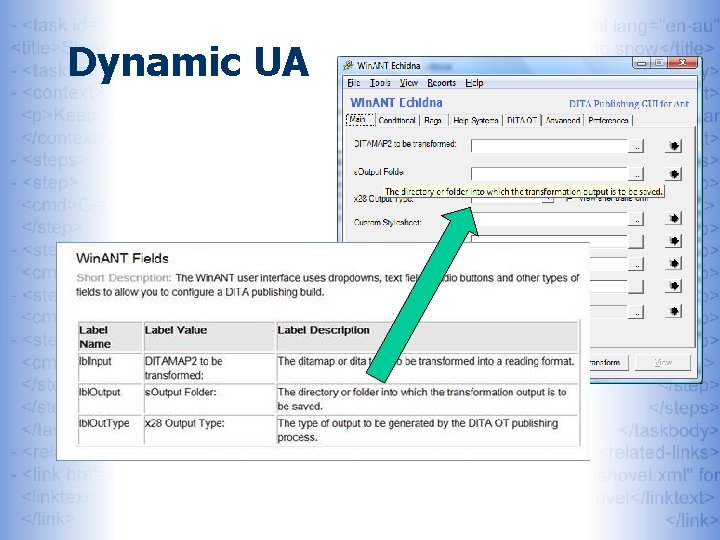The height and width of the screenshot is (540, 720).
Task: Click the greyed-out View button at bottom
Action: 663,362
